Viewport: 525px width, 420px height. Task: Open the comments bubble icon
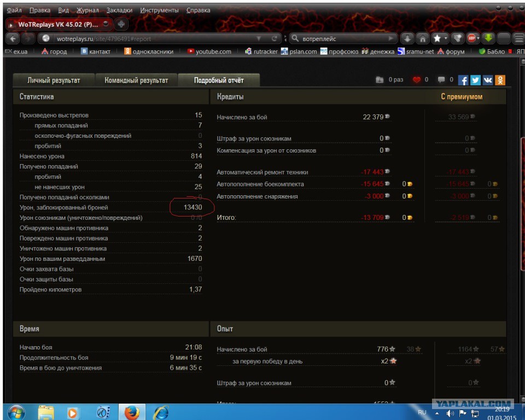pos(441,80)
